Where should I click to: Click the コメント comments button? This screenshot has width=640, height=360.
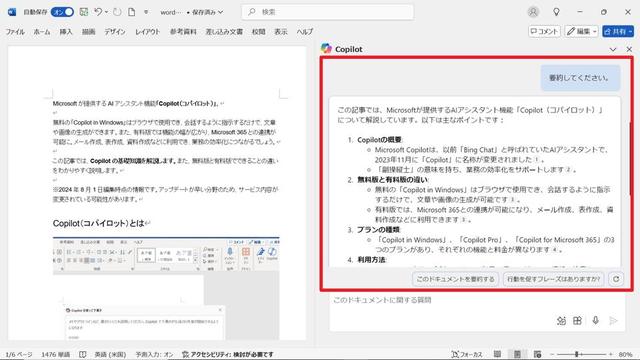(544, 31)
